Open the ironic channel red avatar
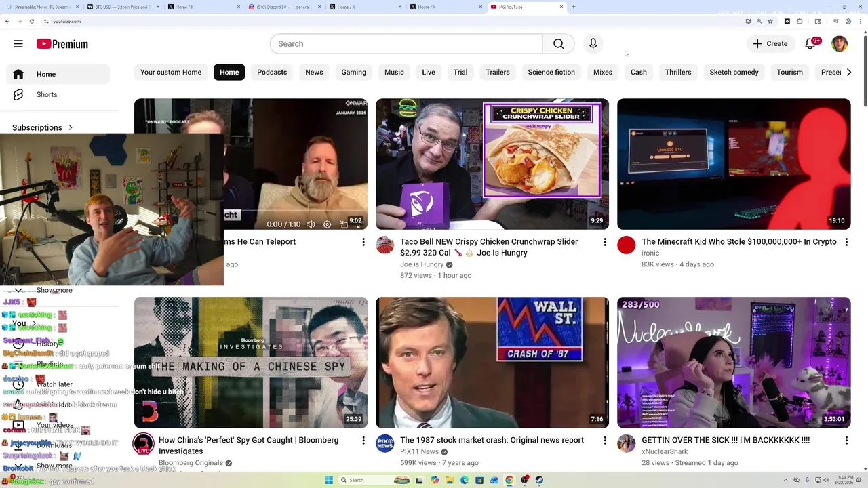868x488 pixels. pyautogui.click(x=627, y=245)
